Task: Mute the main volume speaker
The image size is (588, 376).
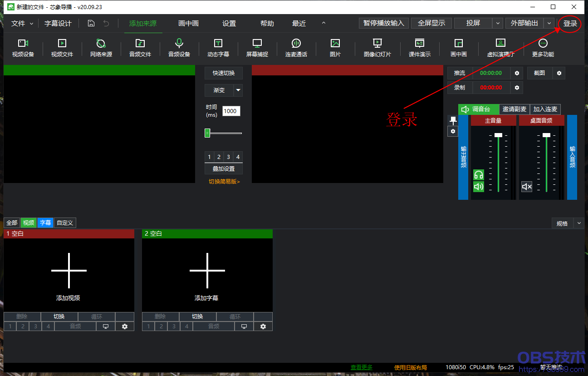Action: pyautogui.click(x=479, y=187)
